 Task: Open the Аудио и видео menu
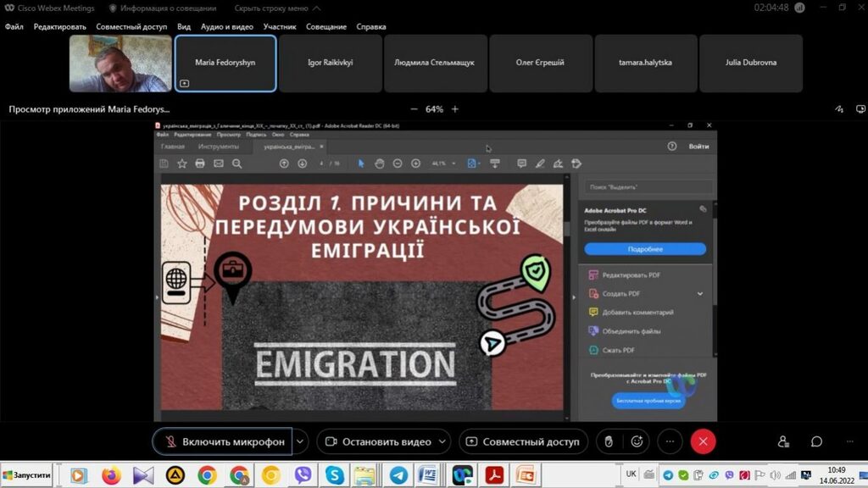(x=226, y=26)
